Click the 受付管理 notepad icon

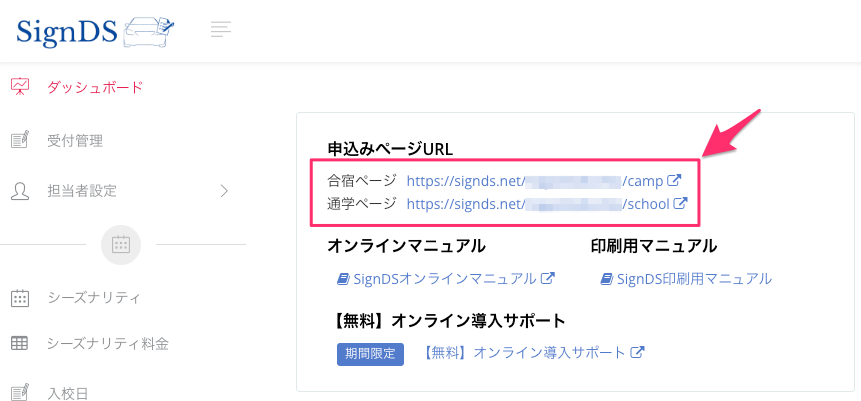click(19, 141)
